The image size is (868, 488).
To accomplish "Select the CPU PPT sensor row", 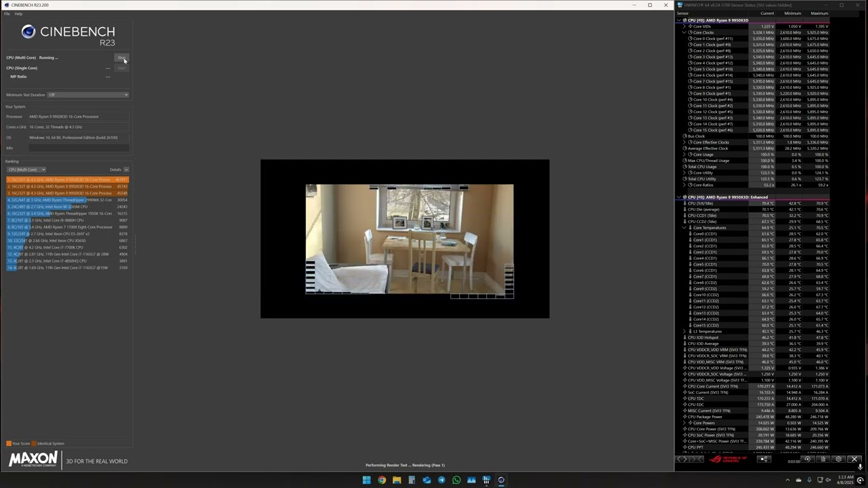I will coord(756,447).
